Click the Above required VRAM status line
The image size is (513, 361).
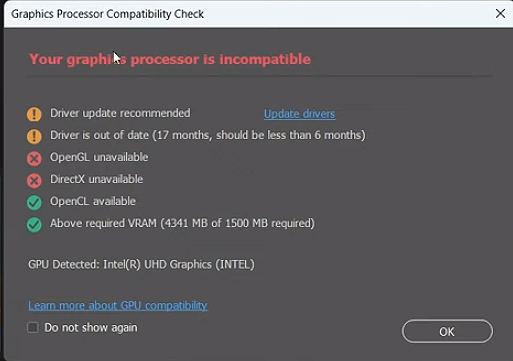pyautogui.click(x=182, y=223)
